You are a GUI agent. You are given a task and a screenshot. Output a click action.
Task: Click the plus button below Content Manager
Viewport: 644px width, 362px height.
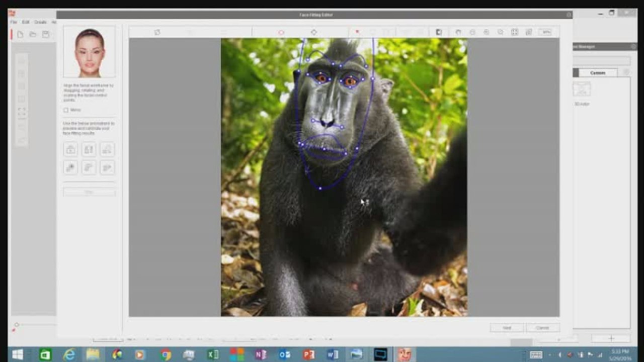[611, 338]
